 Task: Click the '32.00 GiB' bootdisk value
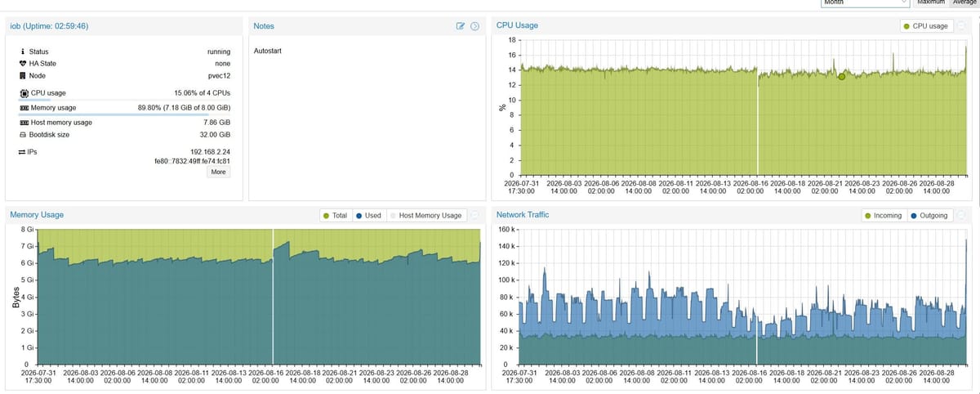[216, 134]
